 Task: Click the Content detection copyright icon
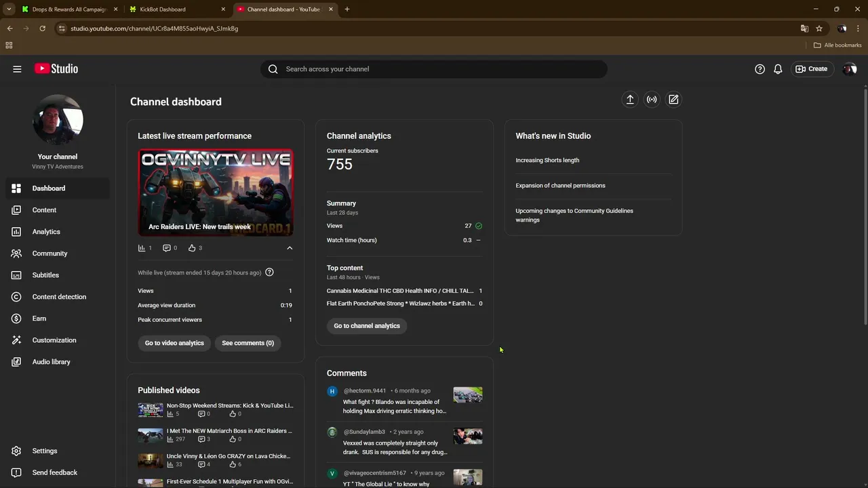(16, 296)
